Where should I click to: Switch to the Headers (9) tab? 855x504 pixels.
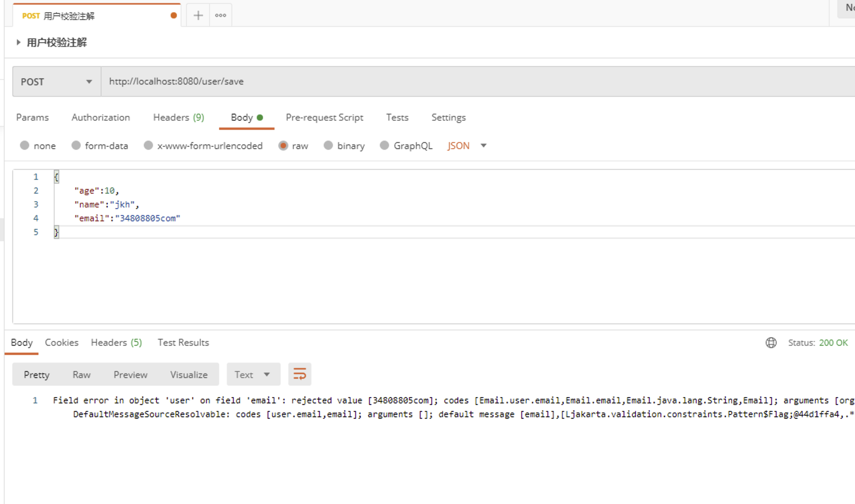click(178, 118)
